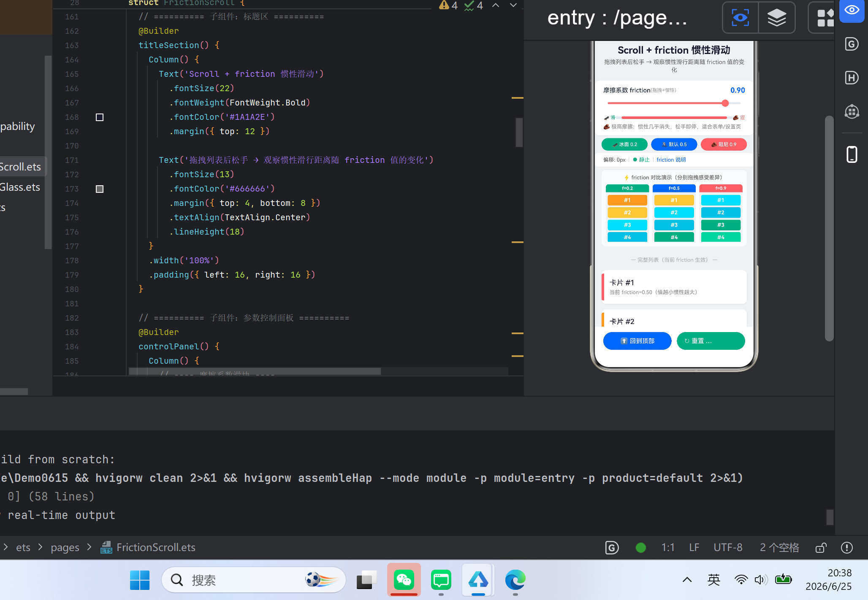Click the layers stack icon in previewer toolbar
Screen dimensions: 868x600
[x=776, y=18]
